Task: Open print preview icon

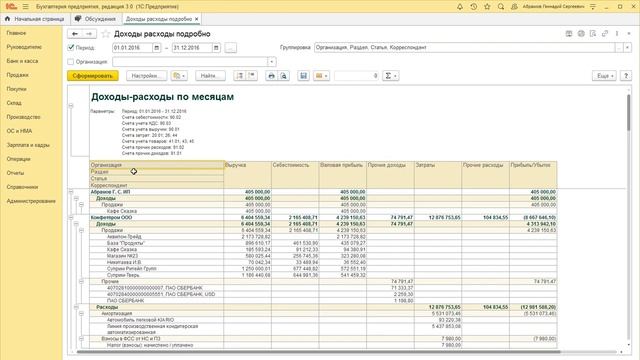Action: [283, 76]
